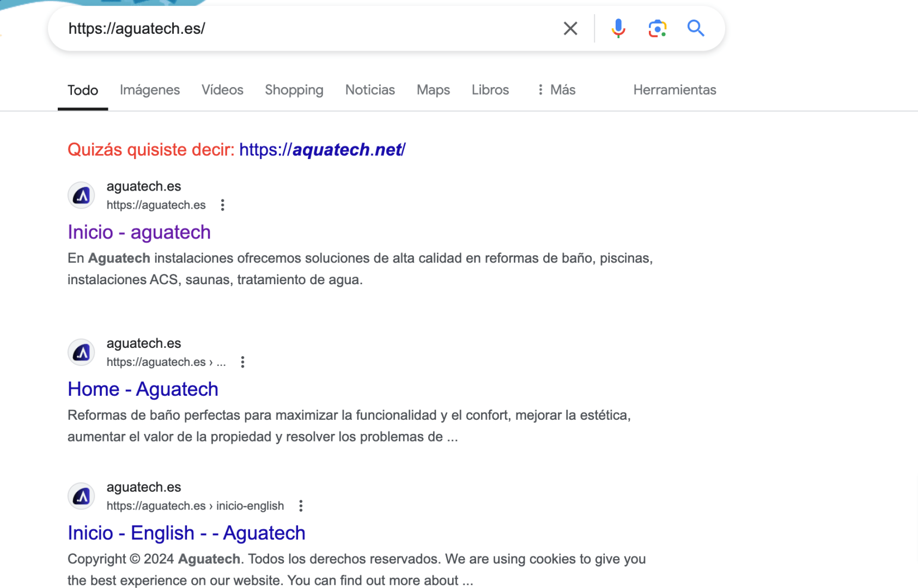The width and height of the screenshot is (918, 588).
Task: Open Inicio - English - - Aguatech result
Action: point(186,533)
